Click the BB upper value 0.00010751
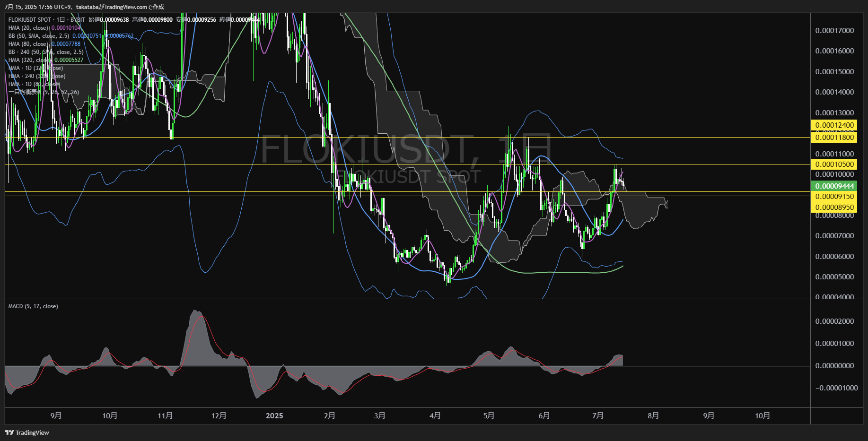 point(87,36)
